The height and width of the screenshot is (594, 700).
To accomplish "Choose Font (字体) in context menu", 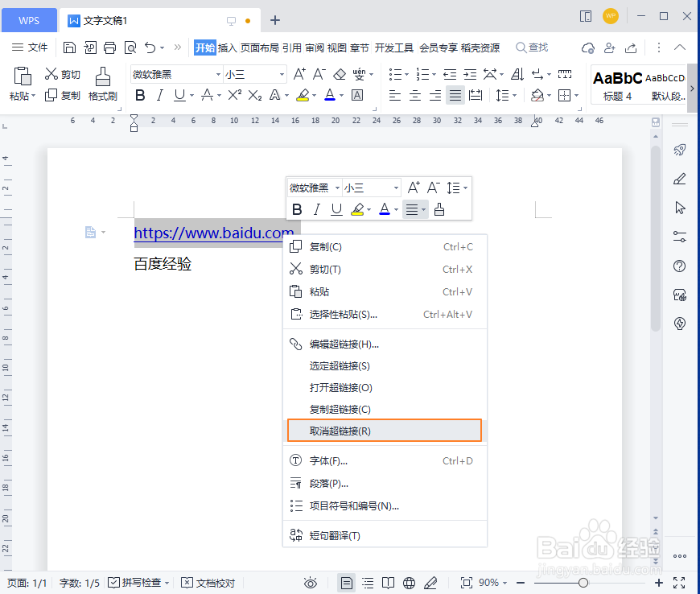I will (385, 460).
